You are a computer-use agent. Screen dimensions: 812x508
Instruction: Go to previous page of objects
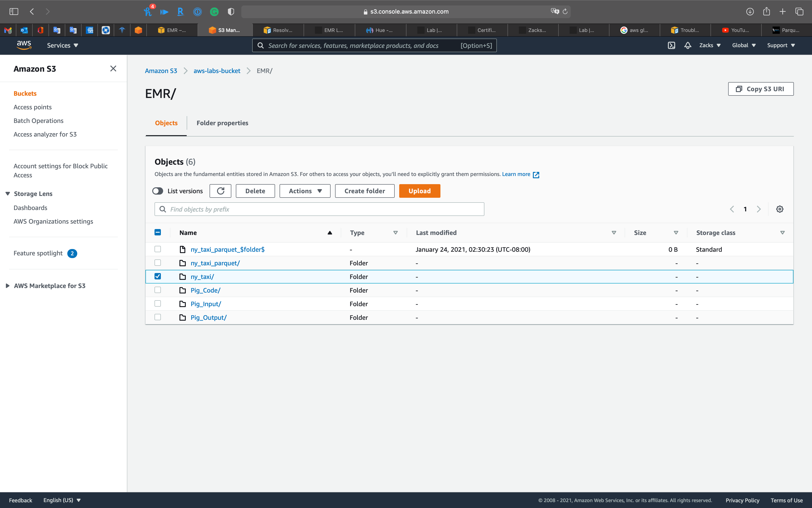click(x=732, y=209)
